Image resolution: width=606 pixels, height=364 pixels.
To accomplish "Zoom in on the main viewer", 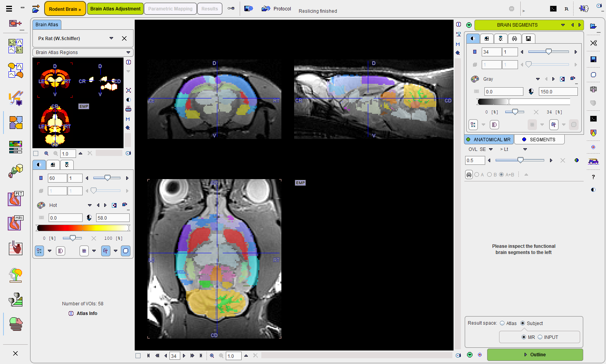I will pos(212,356).
